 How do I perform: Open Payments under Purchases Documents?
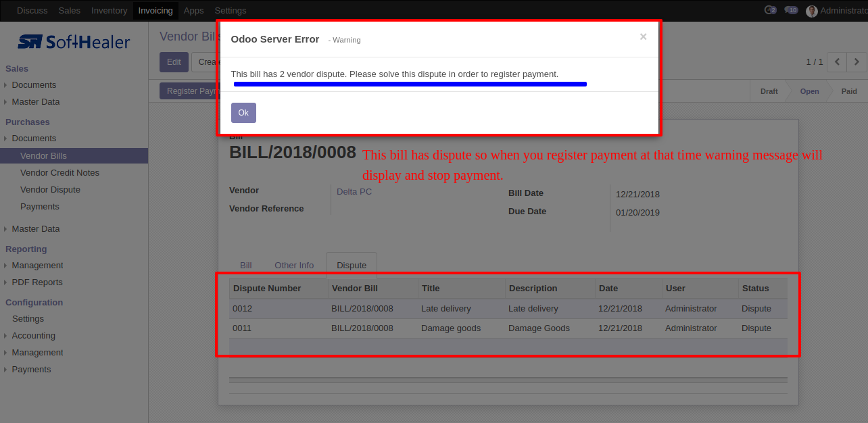pyautogui.click(x=40, y=207)
